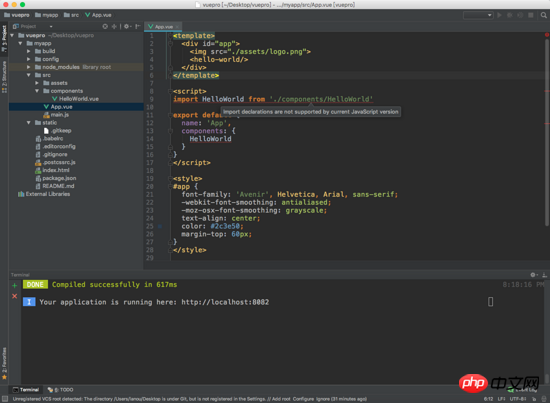Open the run configuration dropdown
The image size is (550, 403).
click(x=478, y=15)
